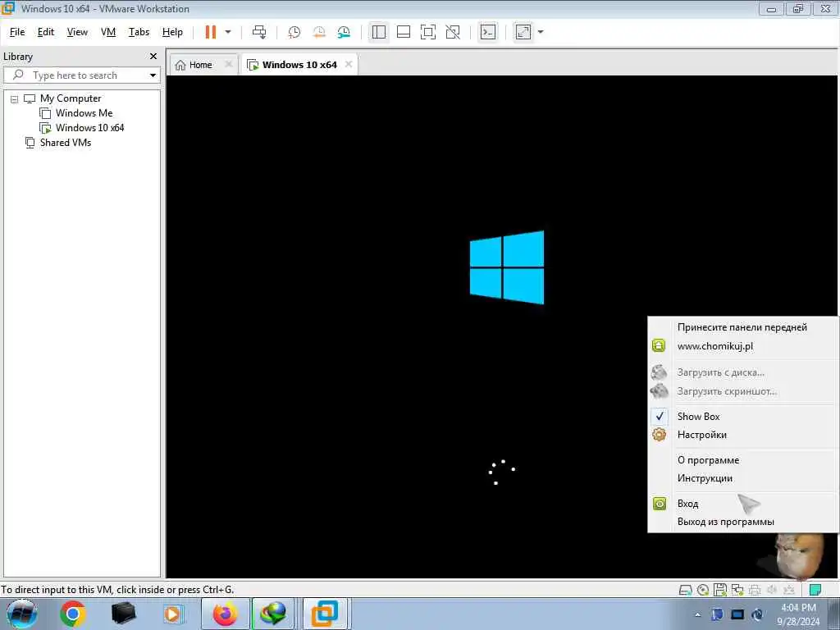Enter full screen mode
Viewport: 840px width, 630px height.
[428, 32]
